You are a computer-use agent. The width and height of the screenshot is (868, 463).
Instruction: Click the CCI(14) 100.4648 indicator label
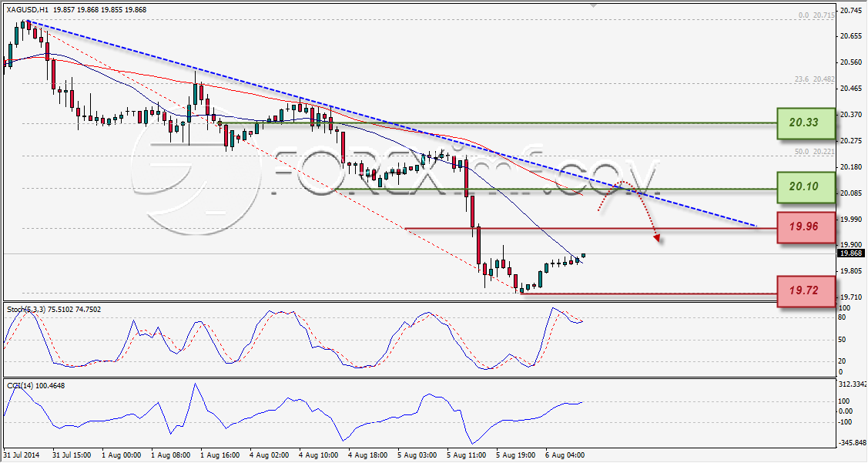[35, 385]
